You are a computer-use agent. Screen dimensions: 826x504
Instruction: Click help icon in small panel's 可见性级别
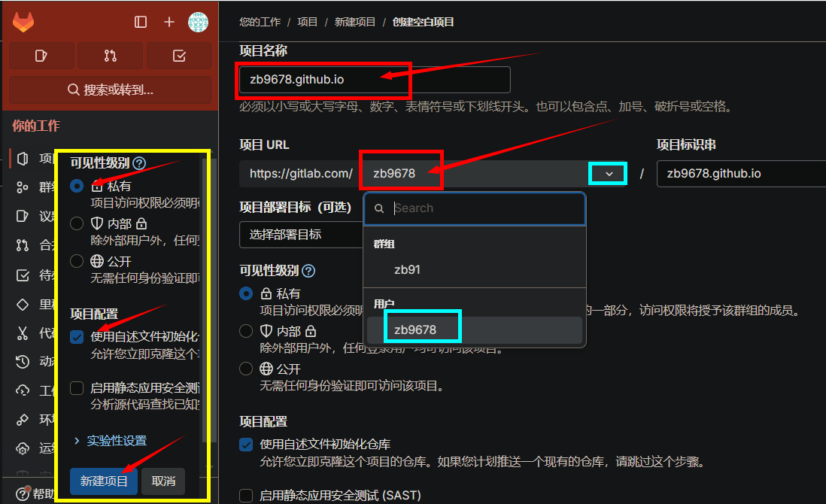139,163
